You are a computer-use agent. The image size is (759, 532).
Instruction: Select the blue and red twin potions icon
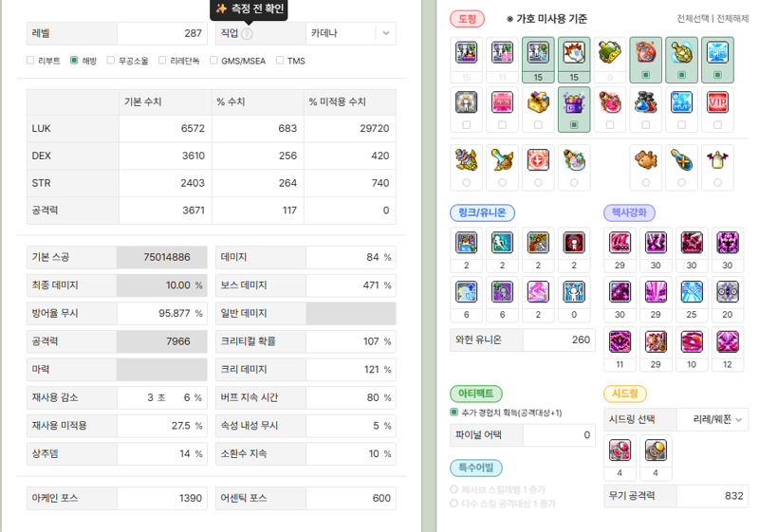point(646,102)
